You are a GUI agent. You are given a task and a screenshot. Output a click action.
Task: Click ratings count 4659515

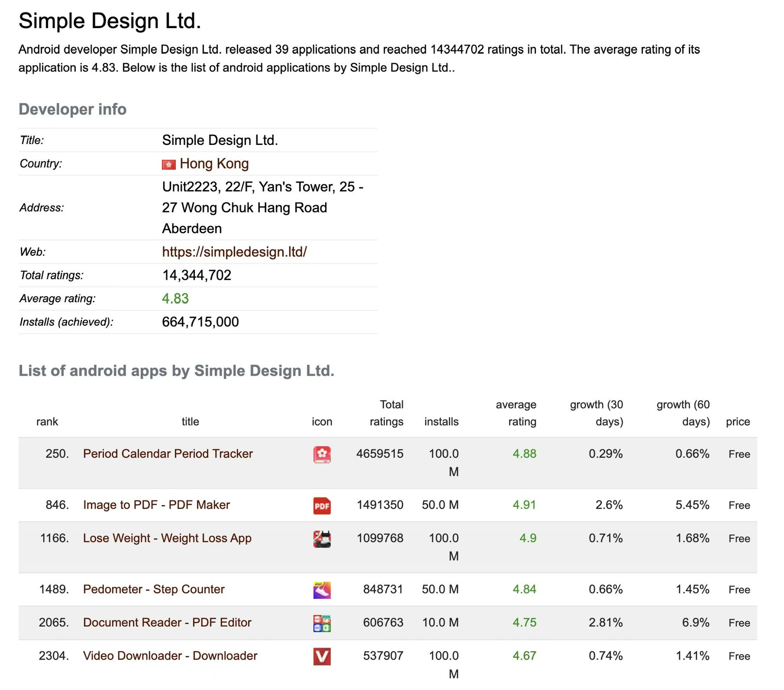point(380,454)
